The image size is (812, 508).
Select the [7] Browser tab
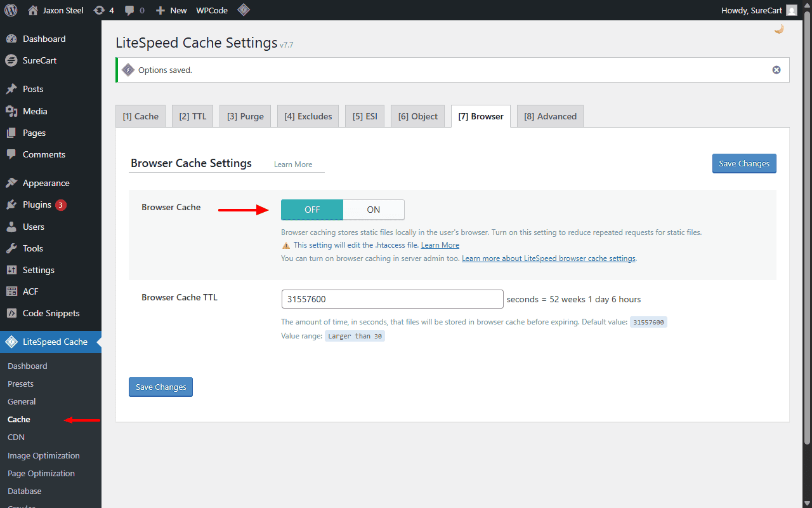click(481, 116)
